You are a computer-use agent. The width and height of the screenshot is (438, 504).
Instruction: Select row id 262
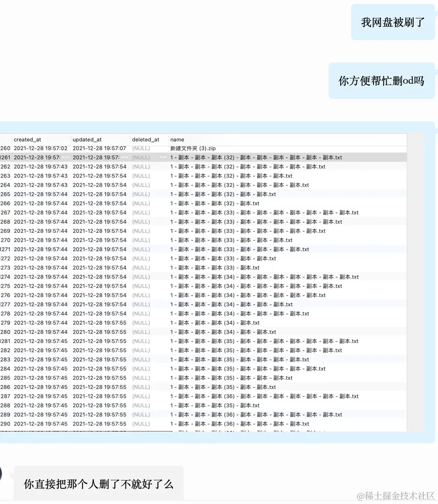[x=5, y=166]
